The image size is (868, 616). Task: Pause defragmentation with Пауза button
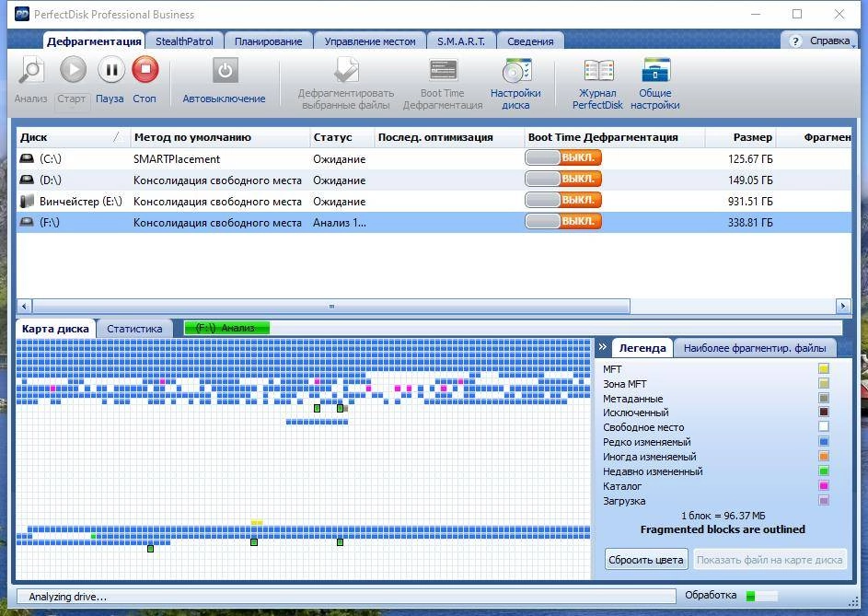[110, 70]
